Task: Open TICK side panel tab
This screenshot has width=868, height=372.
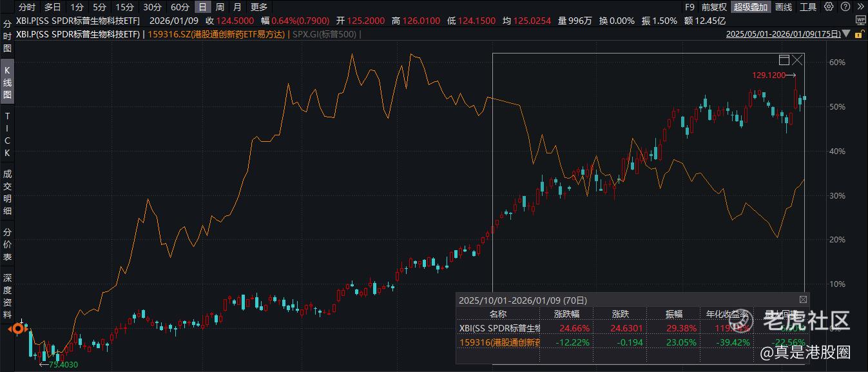Action: 8,134
